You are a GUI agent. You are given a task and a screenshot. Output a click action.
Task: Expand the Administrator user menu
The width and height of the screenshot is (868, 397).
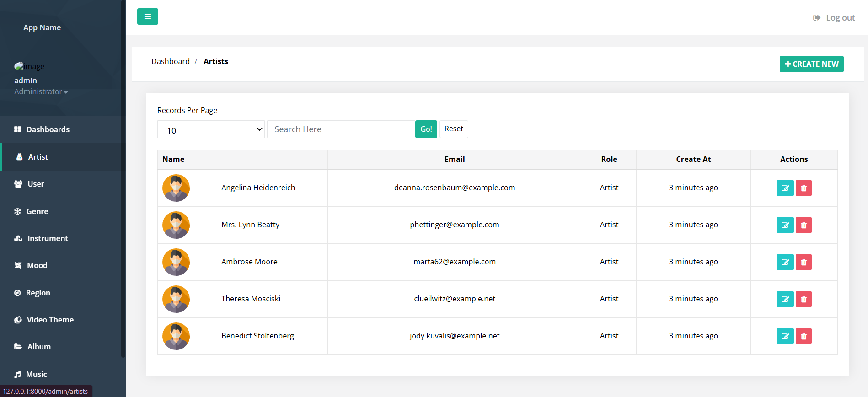coord(41,92)
